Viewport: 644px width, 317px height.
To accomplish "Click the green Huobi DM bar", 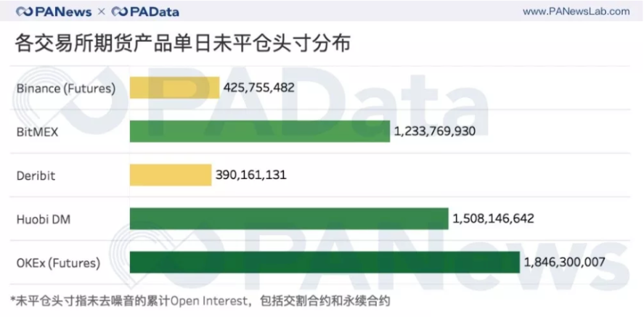I will [288, 218].
